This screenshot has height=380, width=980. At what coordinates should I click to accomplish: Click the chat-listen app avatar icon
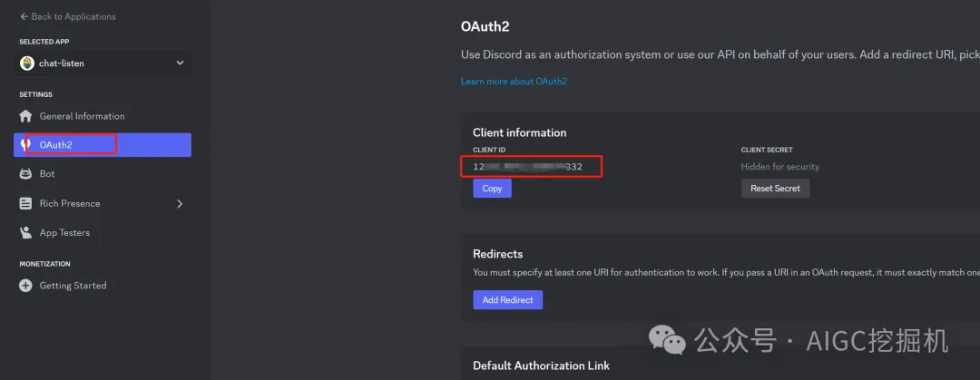[x=27, y=63]
